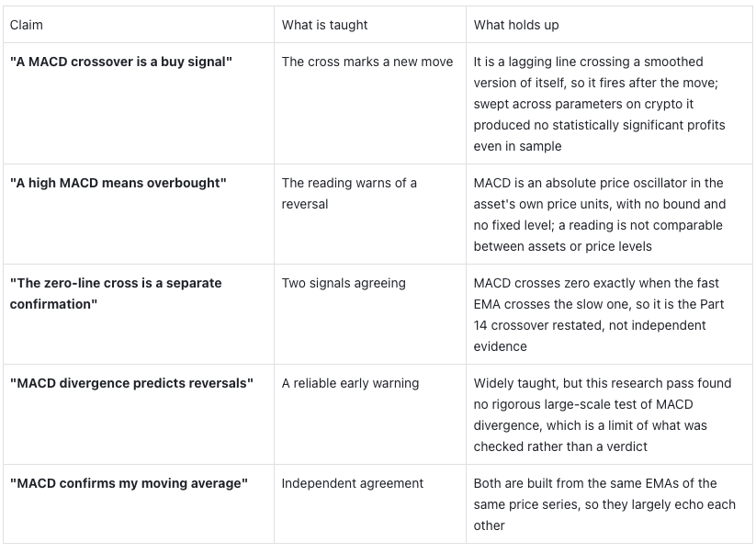Click the "Claim" column header
This screenshot has height=553, width=756.
26,25
